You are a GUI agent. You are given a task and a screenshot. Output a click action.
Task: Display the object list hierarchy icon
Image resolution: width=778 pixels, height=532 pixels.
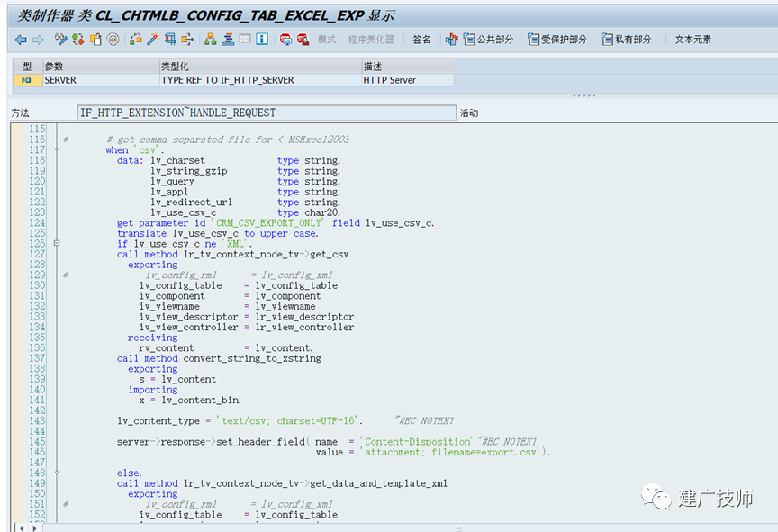coord(211,40)
